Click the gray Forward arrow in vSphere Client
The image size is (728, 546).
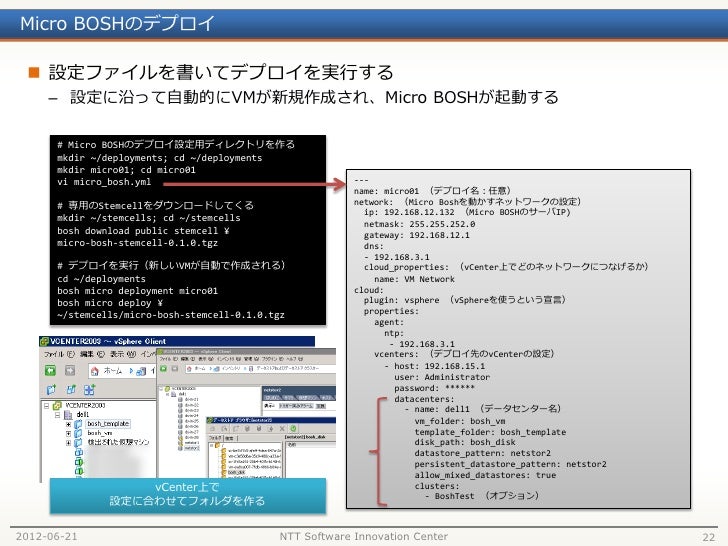point(70,370)
